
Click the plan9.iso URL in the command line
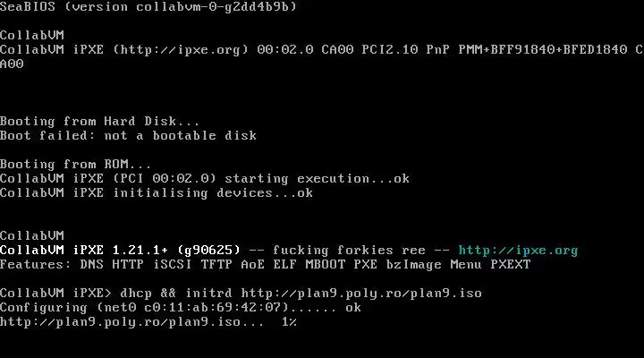(361, 294)
